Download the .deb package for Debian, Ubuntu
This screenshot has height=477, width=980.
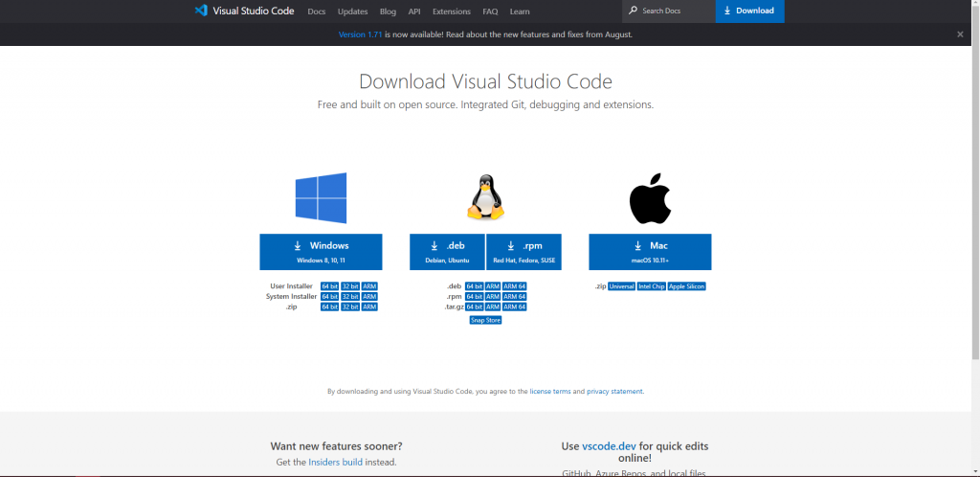[x=448, y=252]
